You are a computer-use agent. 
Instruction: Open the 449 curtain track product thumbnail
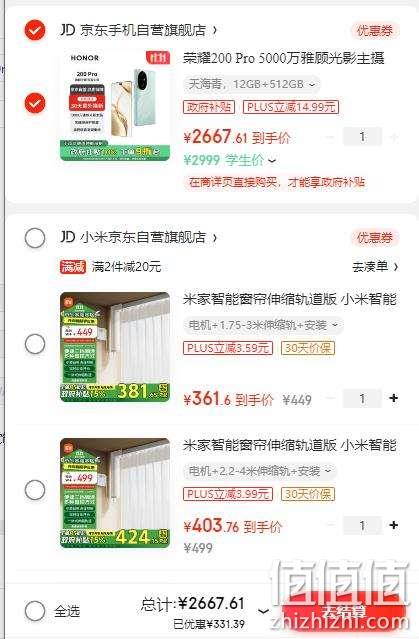[x=115, y=347]
